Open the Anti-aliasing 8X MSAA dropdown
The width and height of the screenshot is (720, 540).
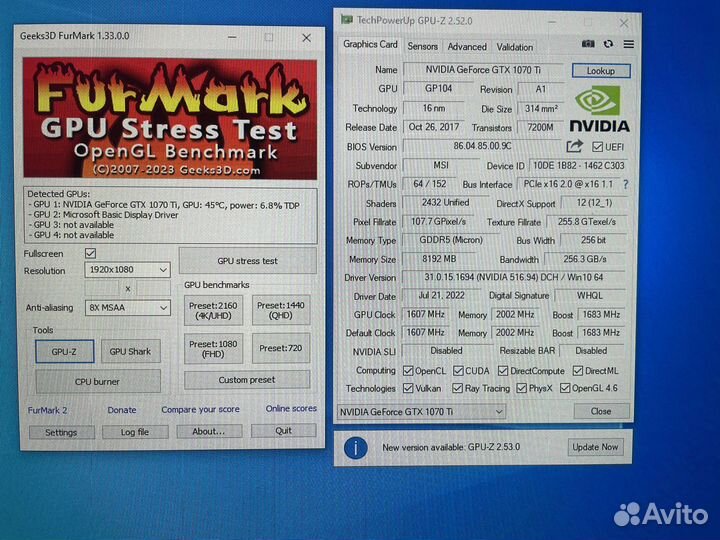tap(128, 308)
